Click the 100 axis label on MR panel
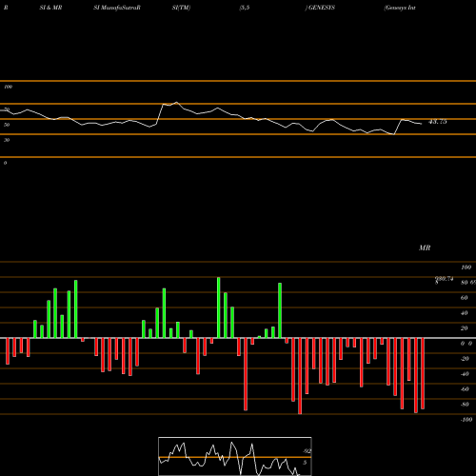476x476 pixels. coord(466,268)
